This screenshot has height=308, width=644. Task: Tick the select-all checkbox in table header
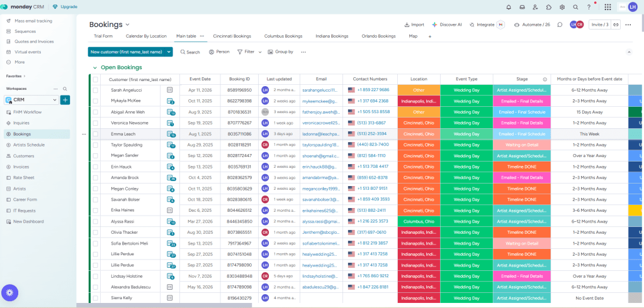96,80
